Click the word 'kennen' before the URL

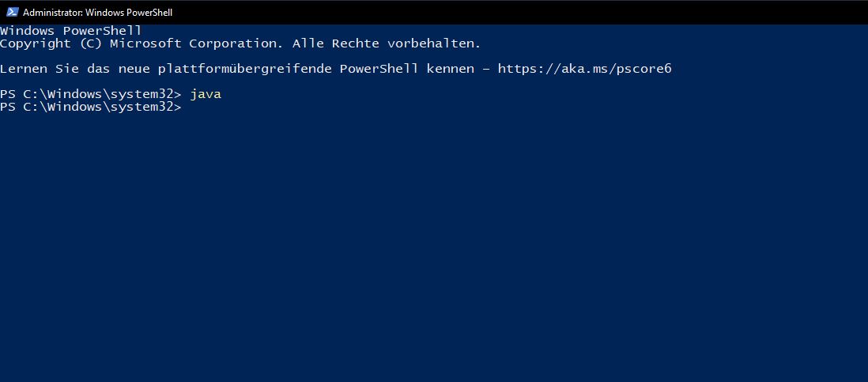click(450, 69)
